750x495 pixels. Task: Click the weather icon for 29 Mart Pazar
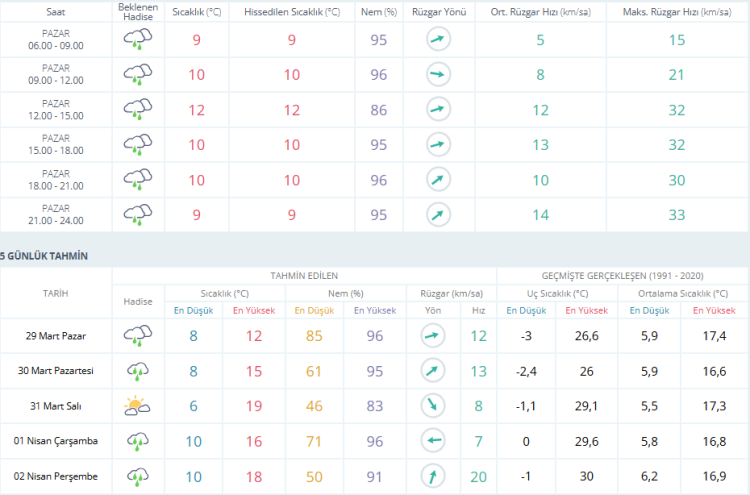(x=137, y=335)
